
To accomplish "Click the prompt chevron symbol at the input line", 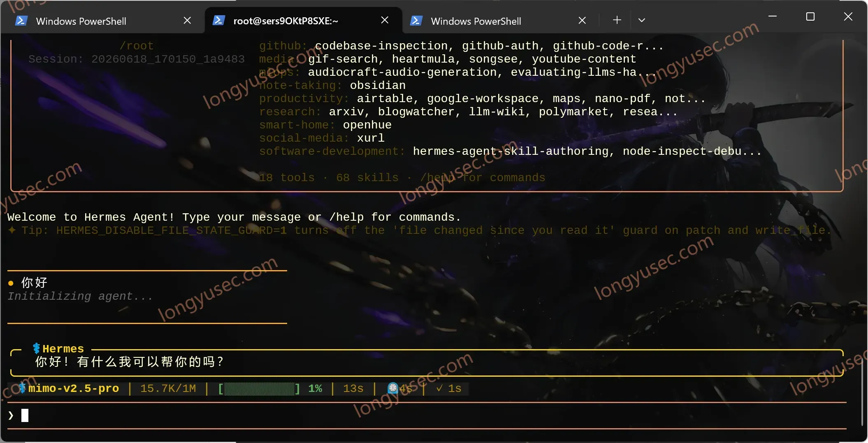I will pos(11,415).
